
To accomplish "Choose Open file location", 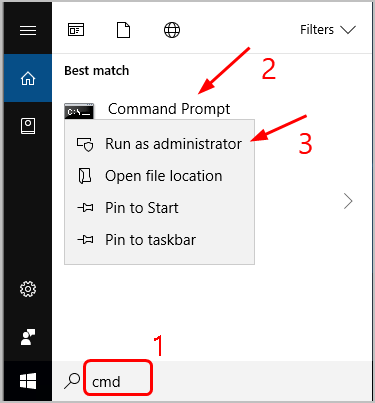I will point(159,176).
